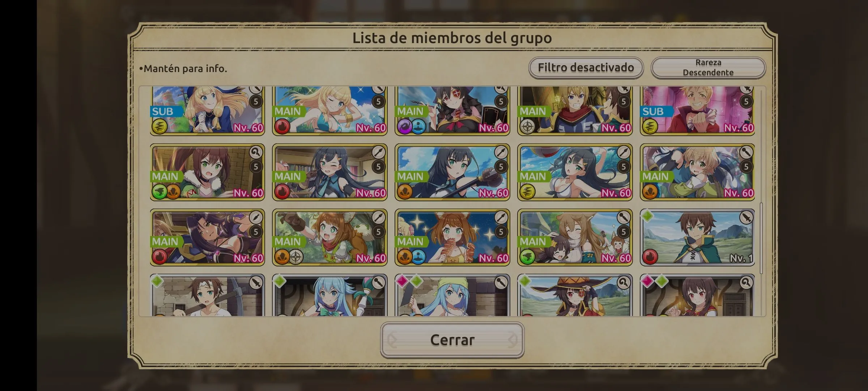The image size is (868, 391).
Task: Select the SUB blond man in red suit
Action: point(697,110)
